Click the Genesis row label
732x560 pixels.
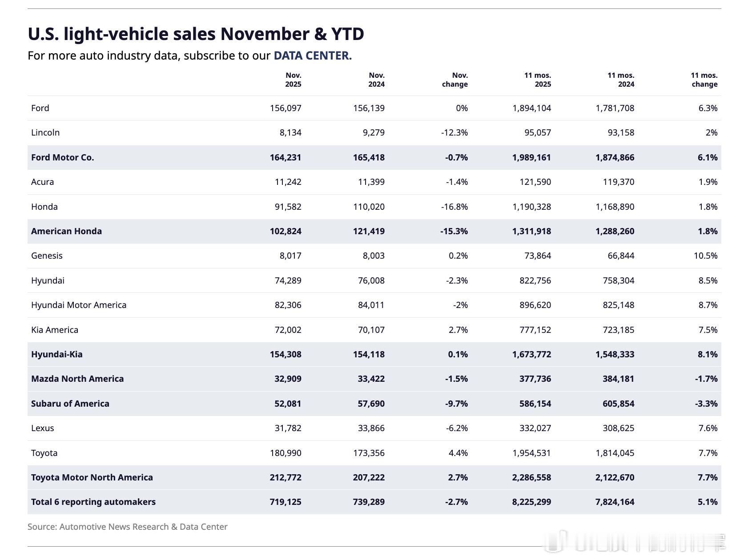click(x=47, y=256)
